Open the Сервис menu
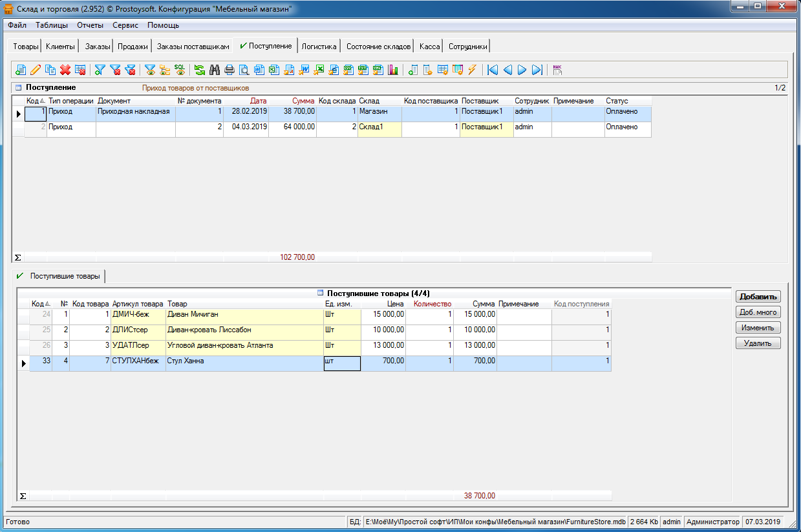801x532 pixels. [x=125, y=25]
